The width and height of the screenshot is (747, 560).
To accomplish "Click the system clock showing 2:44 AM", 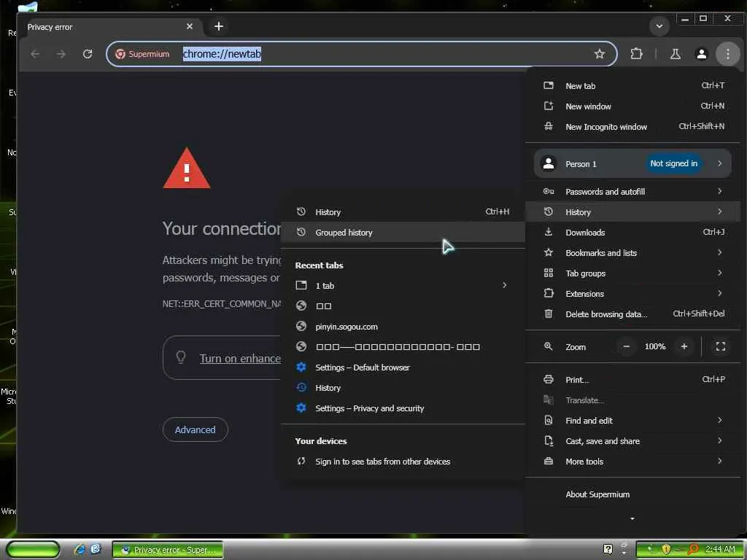I will [x=720, y=550].
